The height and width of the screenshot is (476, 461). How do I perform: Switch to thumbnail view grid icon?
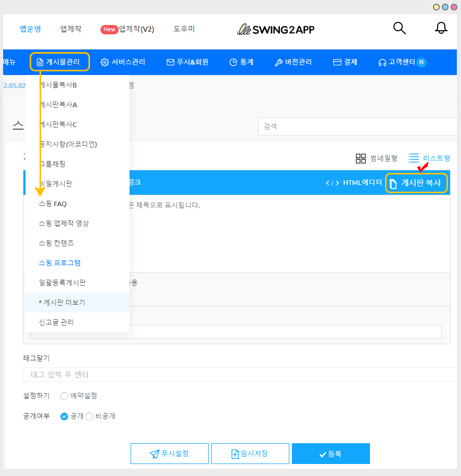tap(361, 158)
